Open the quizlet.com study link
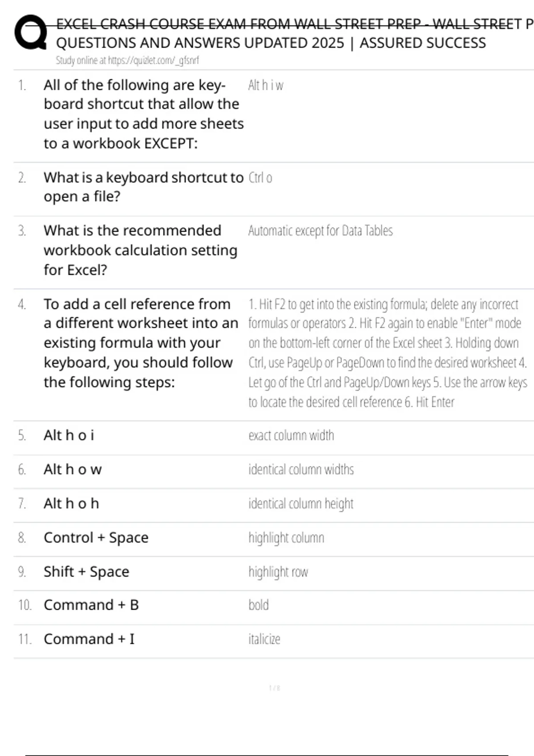 127,60
